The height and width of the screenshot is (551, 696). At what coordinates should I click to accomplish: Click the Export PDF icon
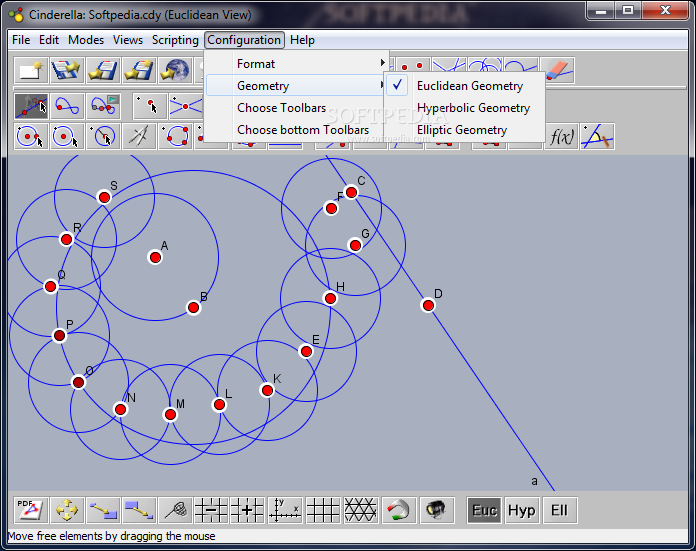coord(31,510)
